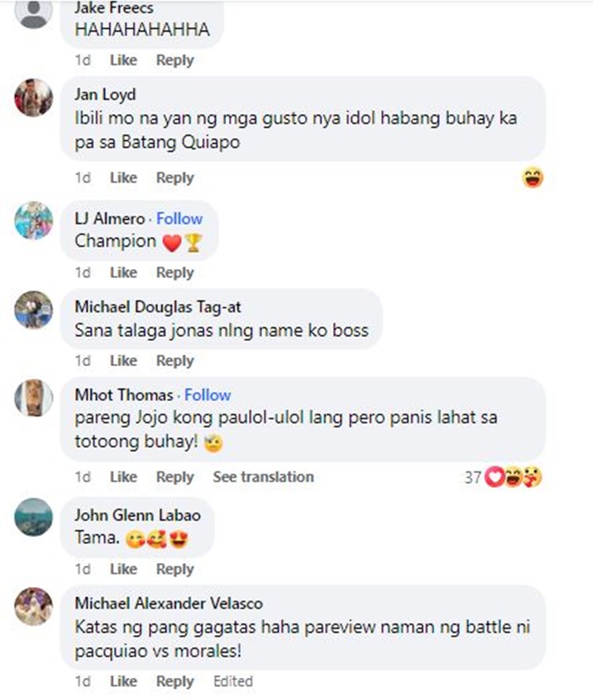Open the Jan Loyd name link
The width and height of the screenshot is (593, 700).
click(x=105, y=95)
